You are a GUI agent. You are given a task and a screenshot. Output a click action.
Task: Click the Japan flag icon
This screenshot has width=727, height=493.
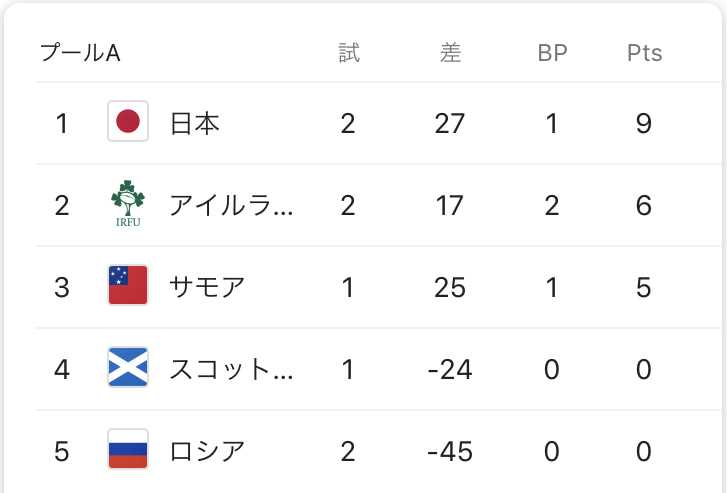[128, 121]
